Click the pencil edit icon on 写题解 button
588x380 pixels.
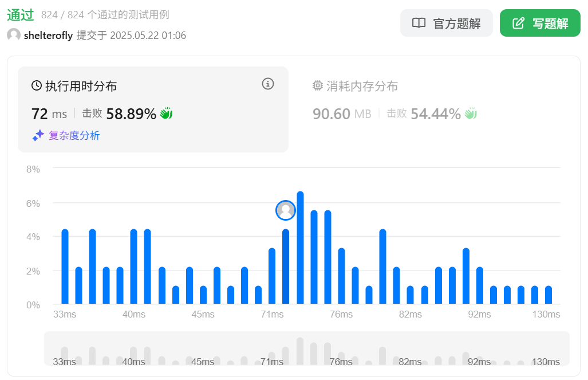point(518,23)
